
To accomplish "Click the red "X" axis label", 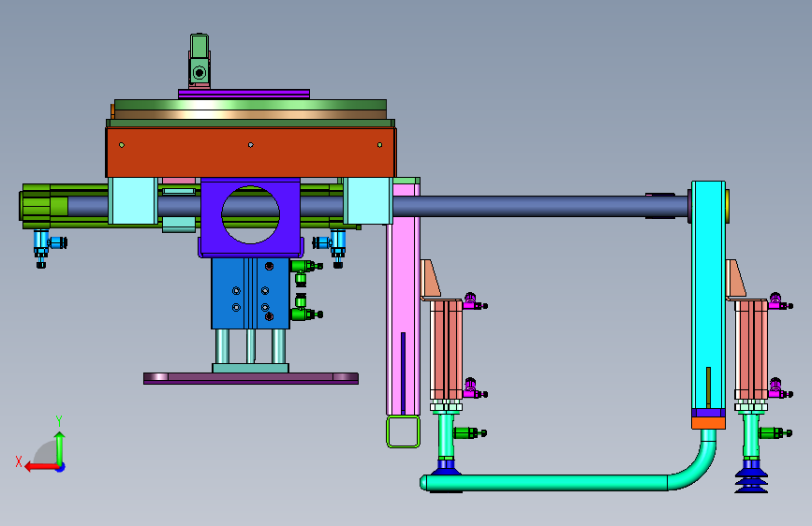I will tap(19, 461).
